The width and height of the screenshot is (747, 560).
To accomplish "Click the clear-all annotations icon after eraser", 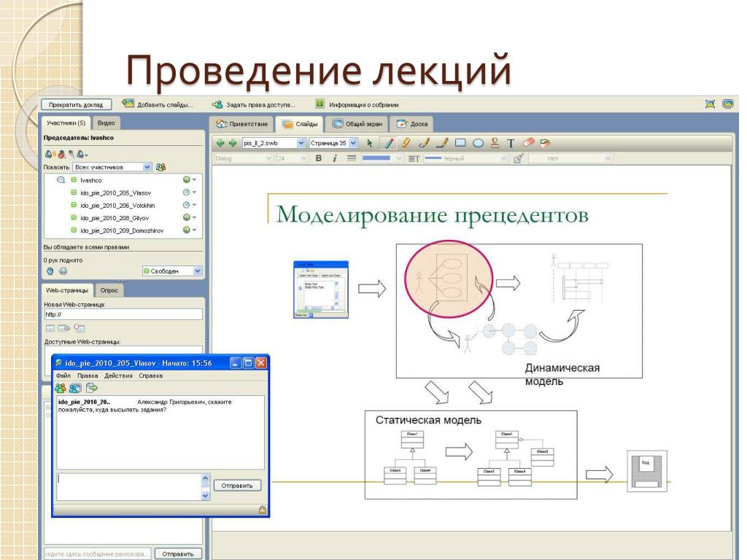I will click(546, 142).
